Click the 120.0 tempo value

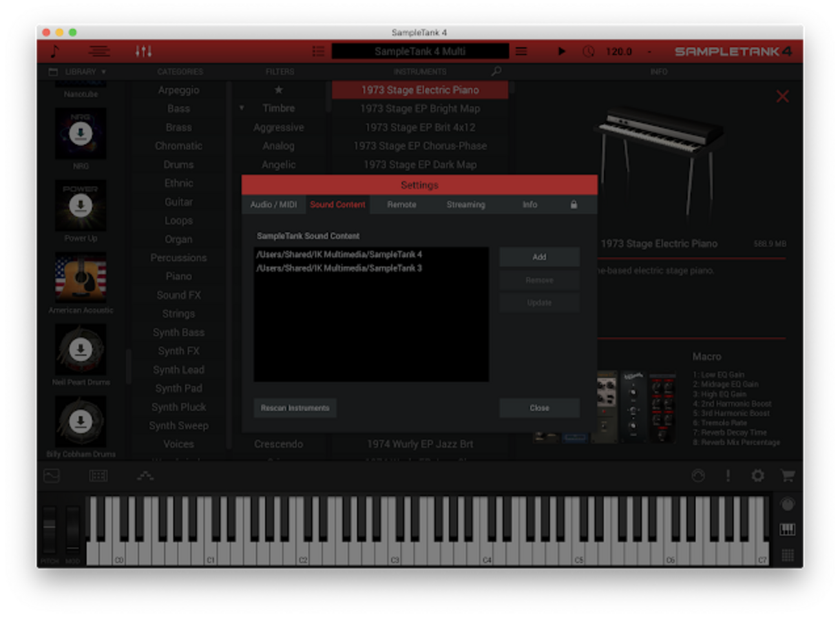point(619,51)
